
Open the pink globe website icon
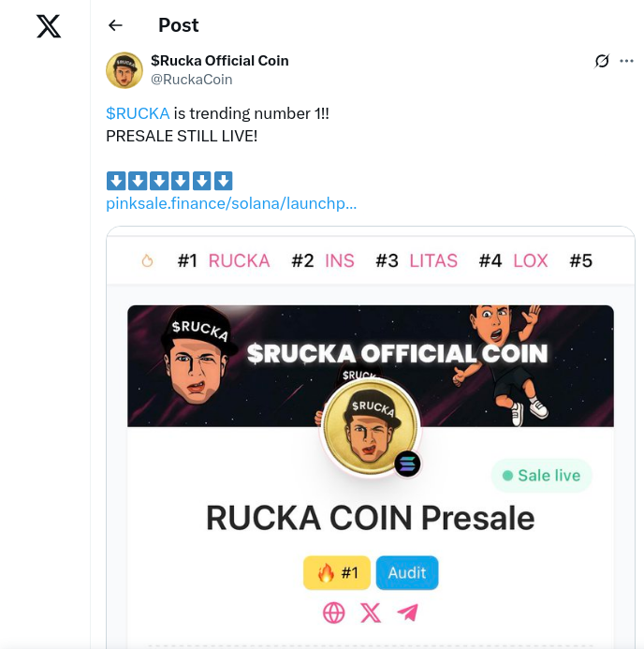[x=333, y=613]
